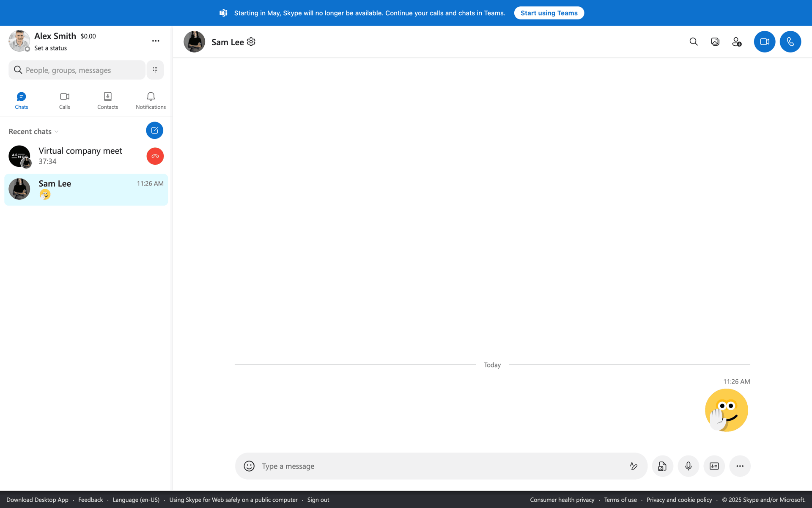The image size is (812, 508).
Task: Change Language (en-US) link
Action: 136,500
